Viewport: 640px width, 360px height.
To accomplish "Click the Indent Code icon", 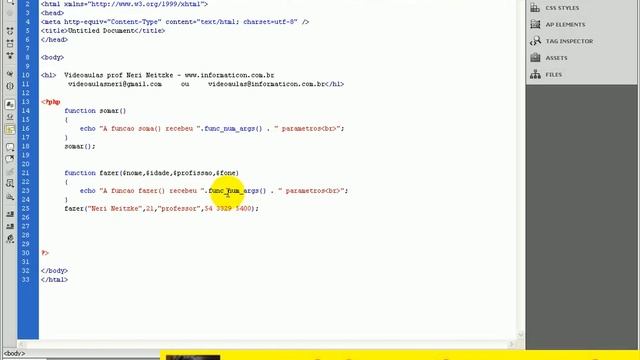I will [10, 214].
